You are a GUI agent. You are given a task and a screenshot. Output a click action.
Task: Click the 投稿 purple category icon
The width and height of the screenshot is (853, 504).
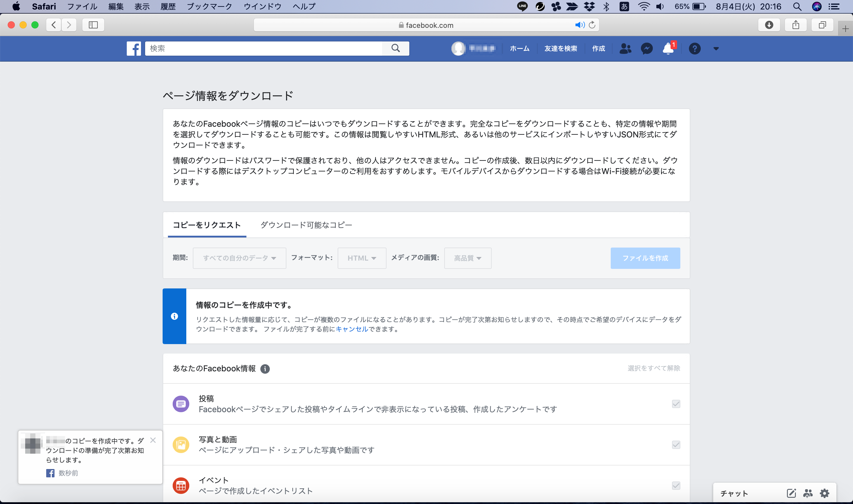click(181, 404)
